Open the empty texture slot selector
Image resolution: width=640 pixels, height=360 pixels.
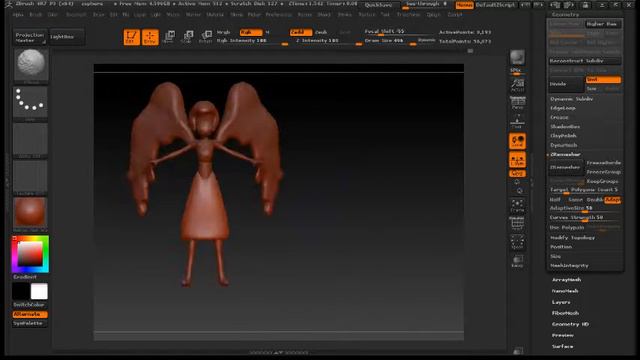pyautogui.click(x=31, y=177)
